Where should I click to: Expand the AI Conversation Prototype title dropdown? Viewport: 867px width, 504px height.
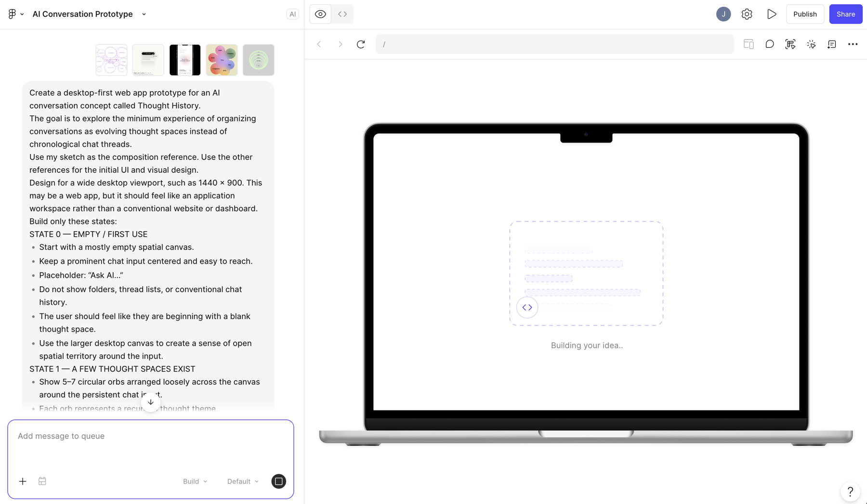click(x=144, y=14)
